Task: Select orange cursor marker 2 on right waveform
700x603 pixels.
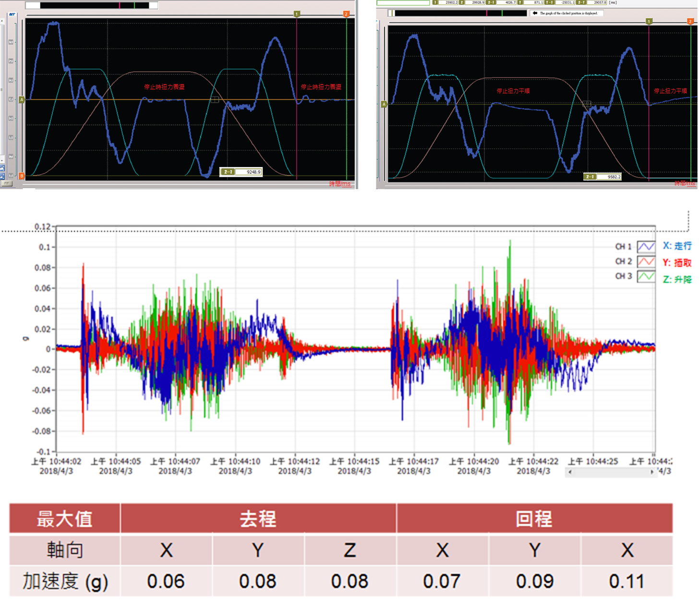Action: coord(690,22)
